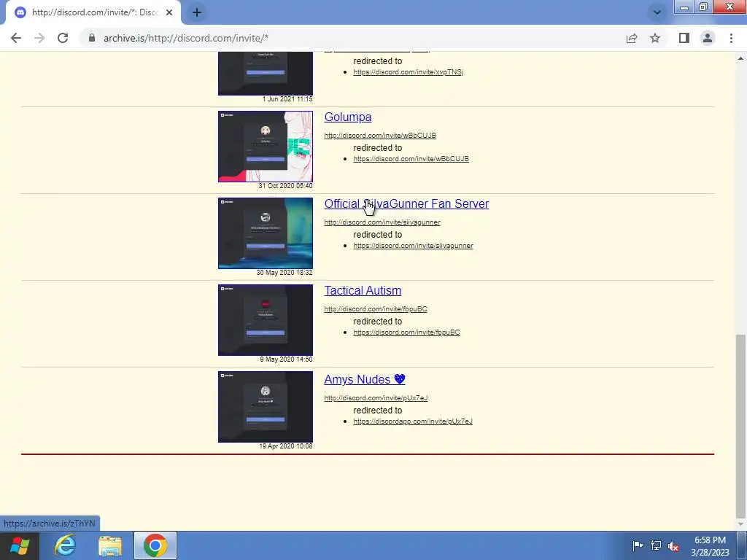Go back using the browser back arrow
The height and width of the screenshot is (560, 747).
[16, 38]
